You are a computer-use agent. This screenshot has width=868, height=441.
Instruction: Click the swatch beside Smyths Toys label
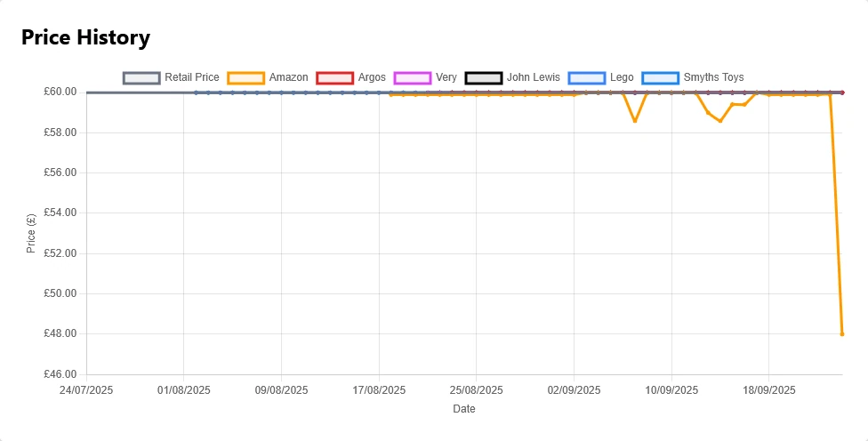click(660, 78)
